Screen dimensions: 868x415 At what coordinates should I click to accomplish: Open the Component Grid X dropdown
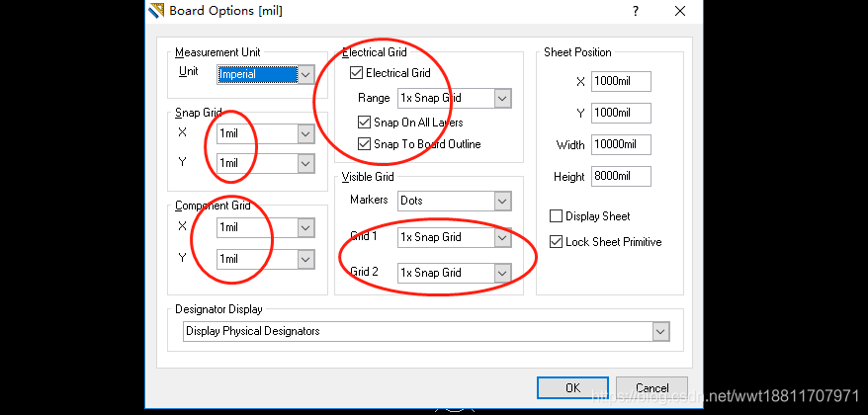(305, 228)
